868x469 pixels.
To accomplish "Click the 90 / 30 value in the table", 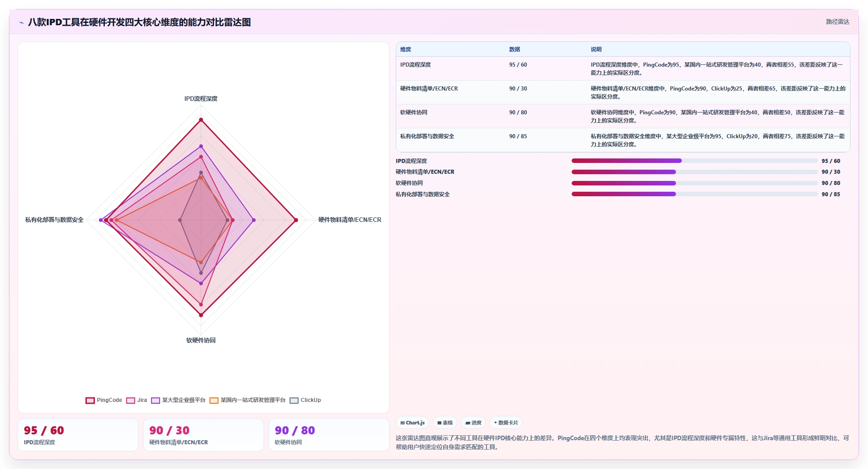I will 518,89.
